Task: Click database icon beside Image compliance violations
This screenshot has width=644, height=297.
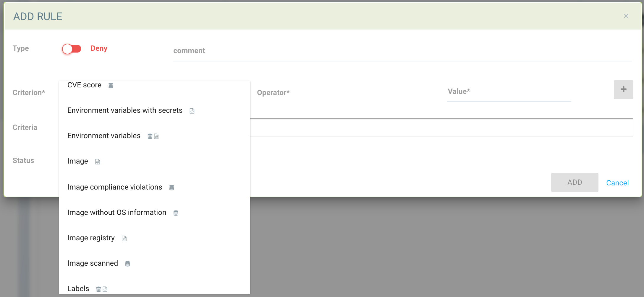Action: tap(171, 187)
